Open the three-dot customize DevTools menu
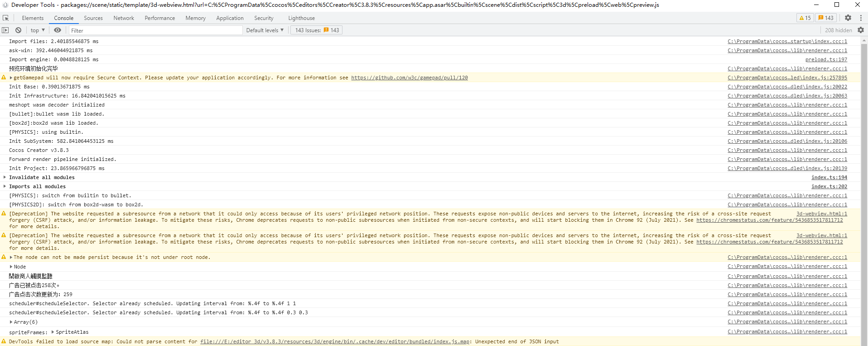The height and width of the screenshot is (346, 868). pyautogui.click(x=861, y=18)
